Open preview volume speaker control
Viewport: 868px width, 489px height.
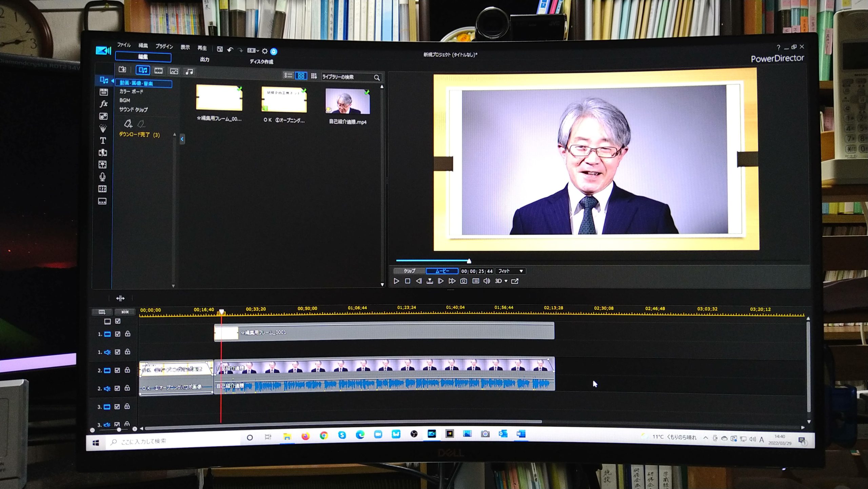coord(487,281)
